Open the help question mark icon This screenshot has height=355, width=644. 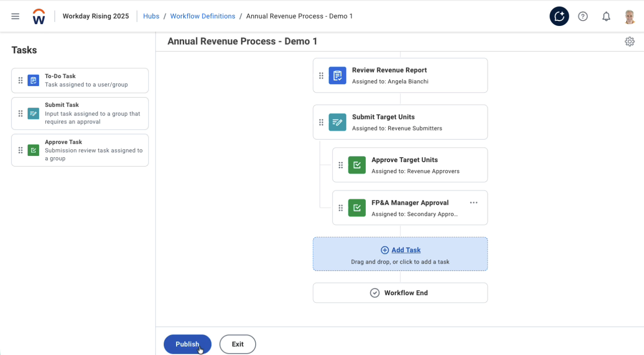click(582, 16)
